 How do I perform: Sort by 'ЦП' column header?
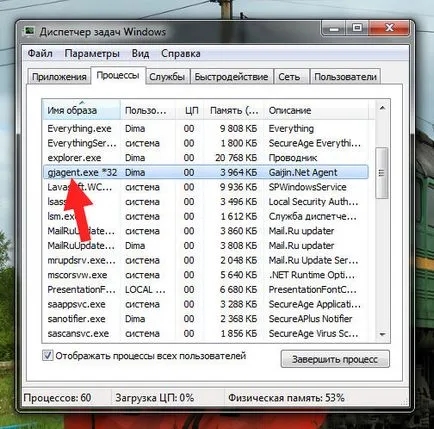(190, 110)
